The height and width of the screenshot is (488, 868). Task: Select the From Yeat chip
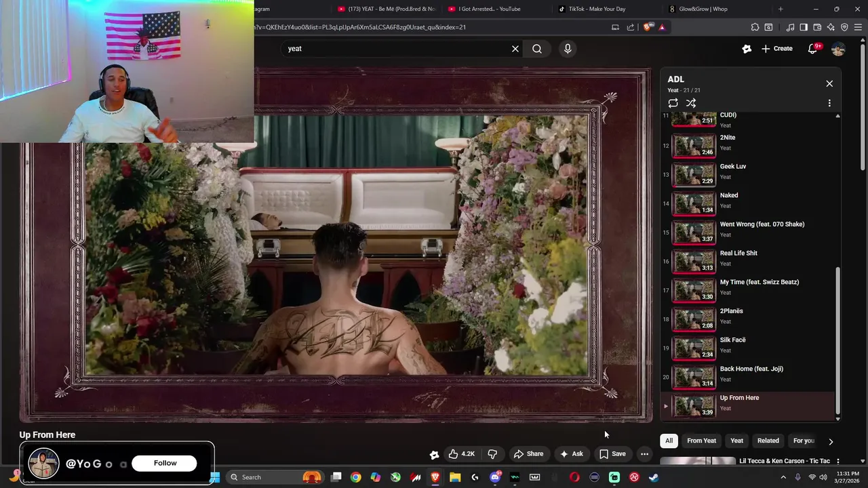701,441
